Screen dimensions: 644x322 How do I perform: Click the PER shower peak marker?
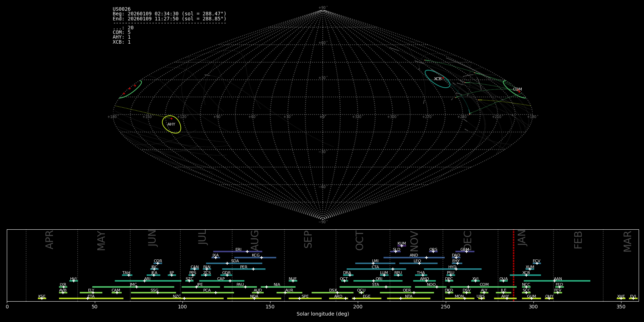click(253, 269)
